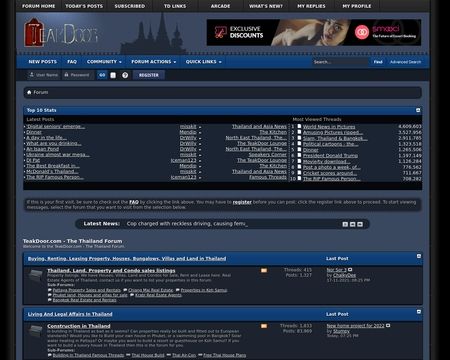This screenshot has height=360, width=450.
Task: Click the first Latest News ticker control button
Action: (345, 224)
